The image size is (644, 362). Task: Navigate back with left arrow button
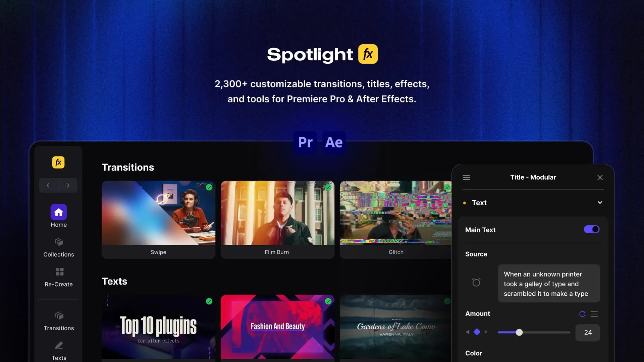pos(48,185)
